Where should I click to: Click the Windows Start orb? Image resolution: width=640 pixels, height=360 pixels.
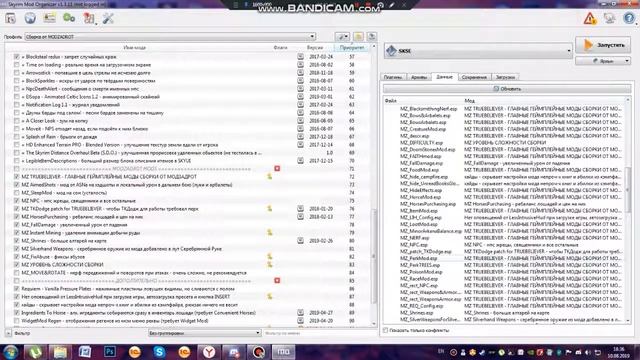11,352
